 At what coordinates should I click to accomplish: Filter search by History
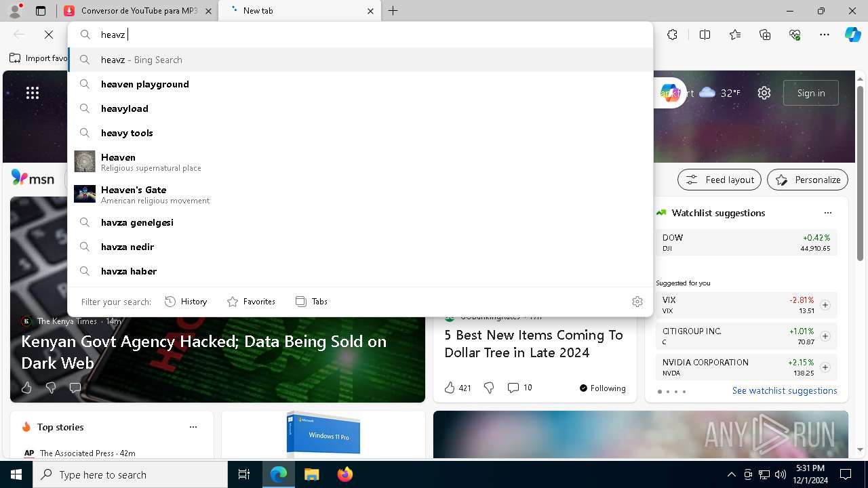186,302
